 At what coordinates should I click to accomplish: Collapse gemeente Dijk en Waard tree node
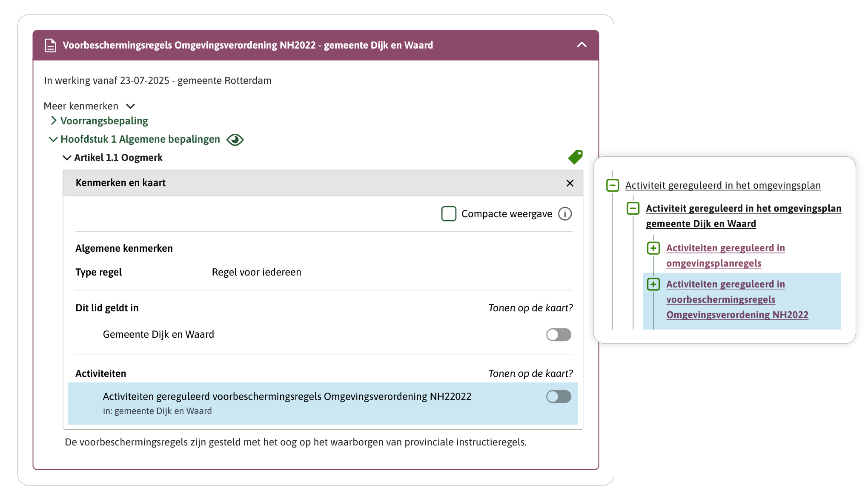click(633, 209)
